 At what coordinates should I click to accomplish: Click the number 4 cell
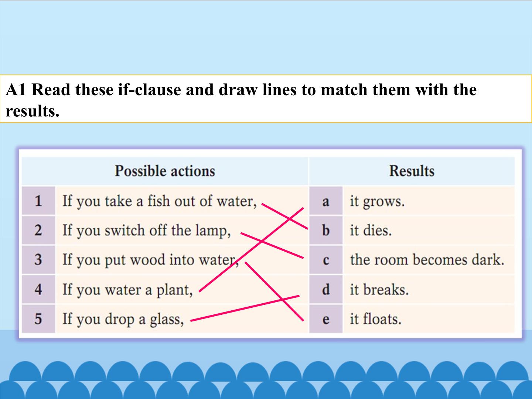point(38,289)
